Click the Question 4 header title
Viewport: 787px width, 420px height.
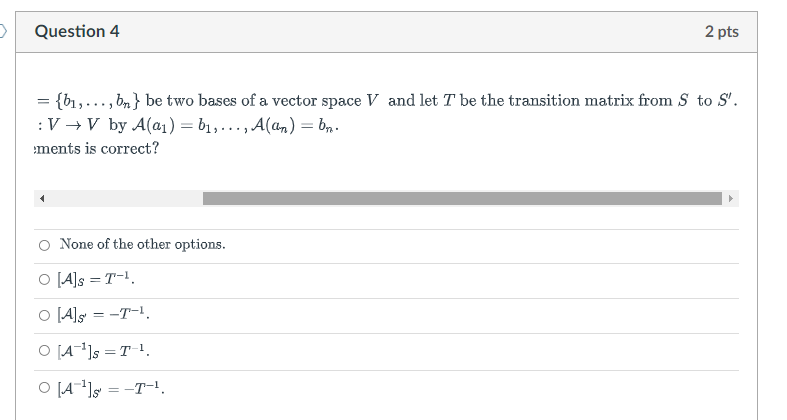coord(77,32)
